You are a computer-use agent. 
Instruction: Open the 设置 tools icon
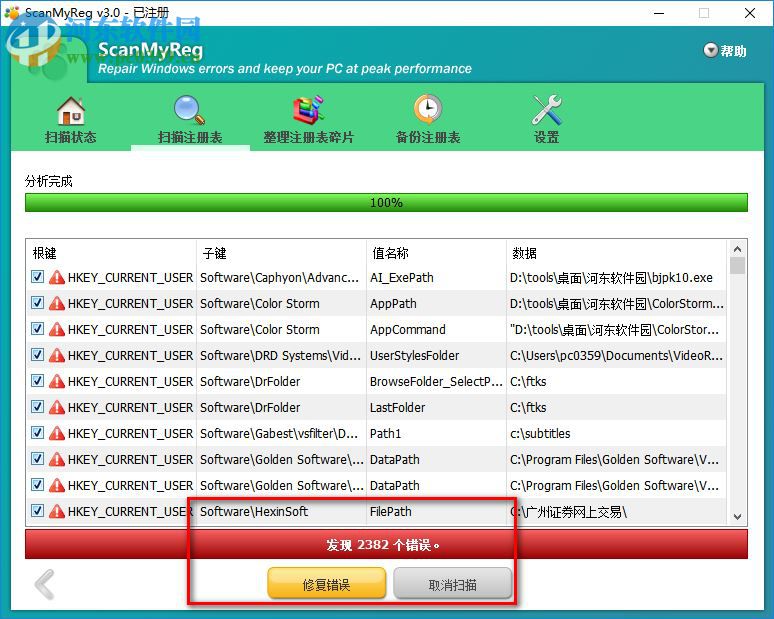click(x=546, y=110)
